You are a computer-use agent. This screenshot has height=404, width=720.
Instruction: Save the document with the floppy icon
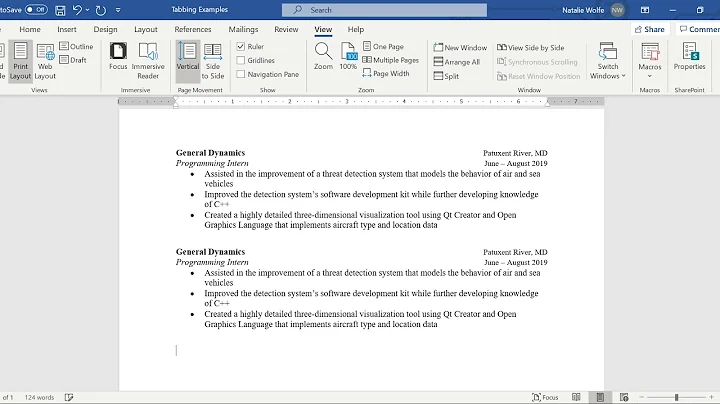click(60, 10)
